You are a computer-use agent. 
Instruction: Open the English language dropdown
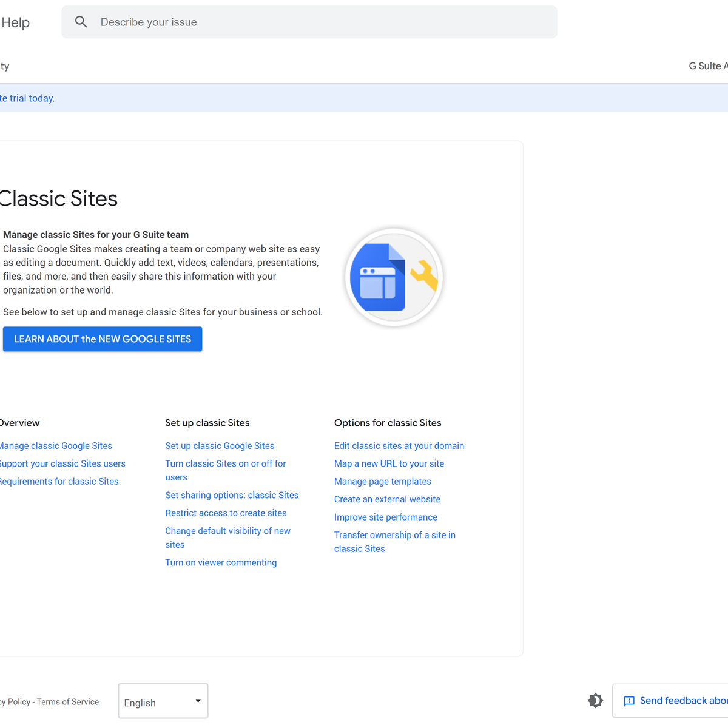click(163, 701)
